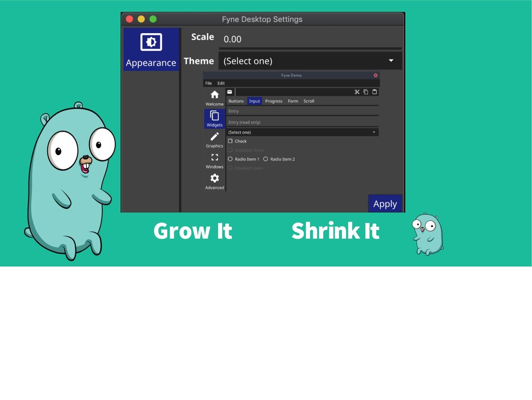This screenshot has height=400, width=532.
Task: Click the Disabled check checkbox
Action: click(230, 150)
